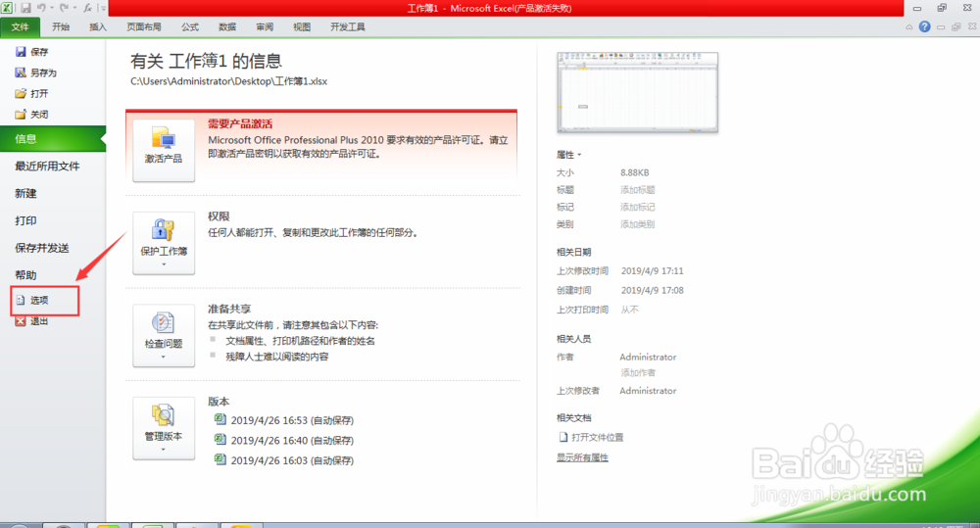Expand the Properties dropdown arrow

(x=579, y=155)
